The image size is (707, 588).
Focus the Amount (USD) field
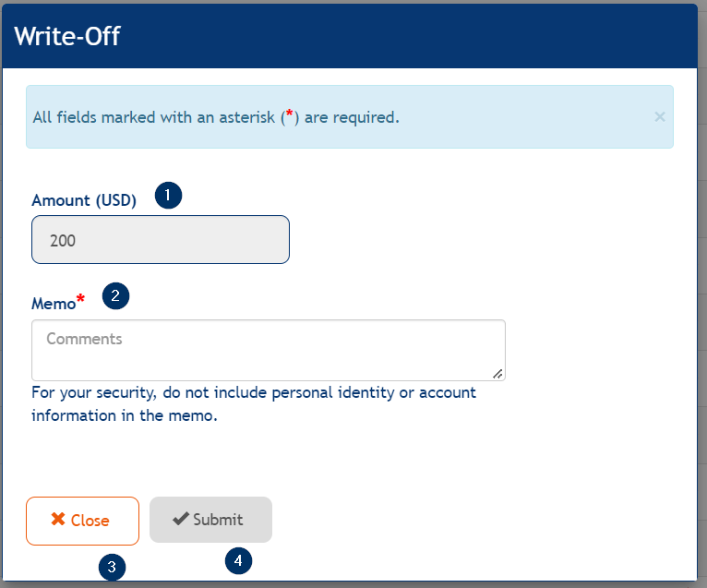(x=160, y=240)
